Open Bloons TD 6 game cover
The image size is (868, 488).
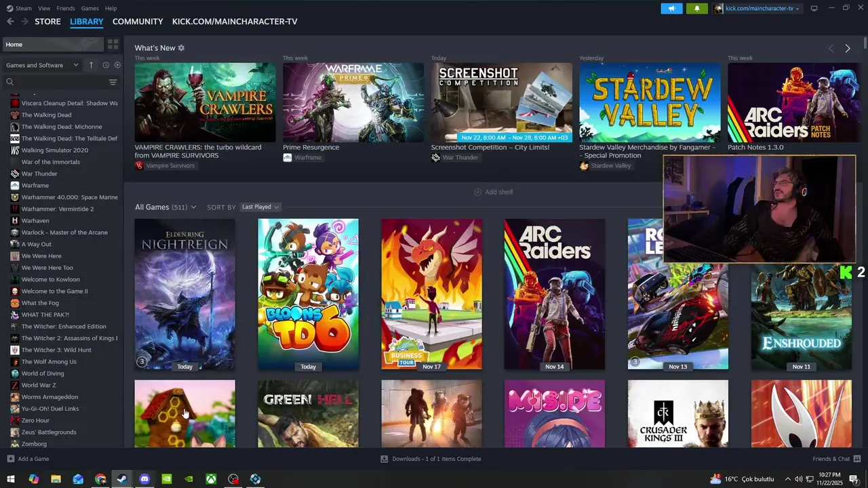(308, 294)
